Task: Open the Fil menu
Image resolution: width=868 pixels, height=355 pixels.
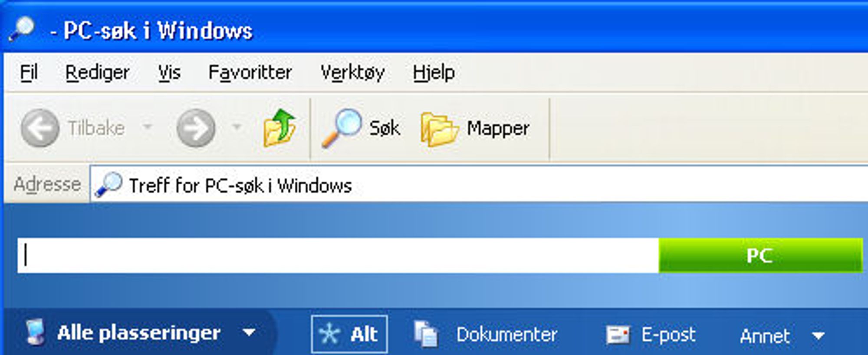Action: (x=29, y=72)
